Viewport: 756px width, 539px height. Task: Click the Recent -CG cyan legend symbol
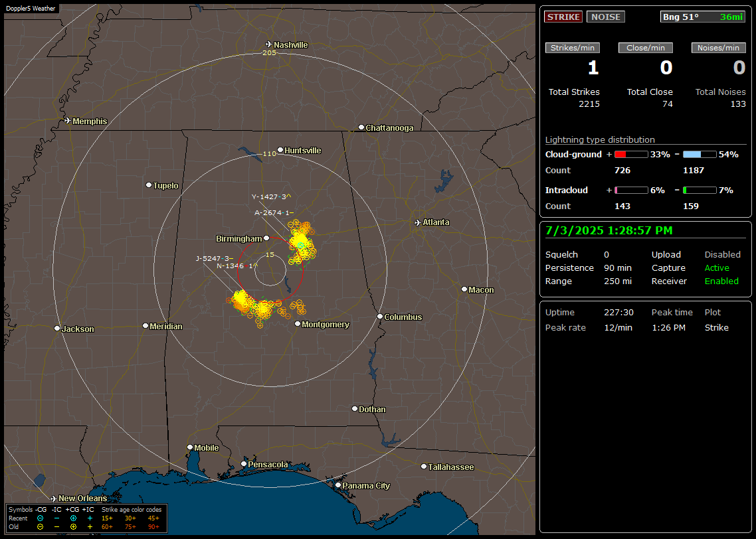coord(41,518)
